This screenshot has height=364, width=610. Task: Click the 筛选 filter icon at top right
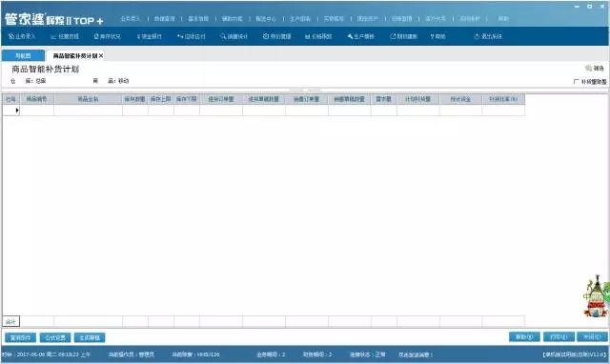[x=595, y=68]
